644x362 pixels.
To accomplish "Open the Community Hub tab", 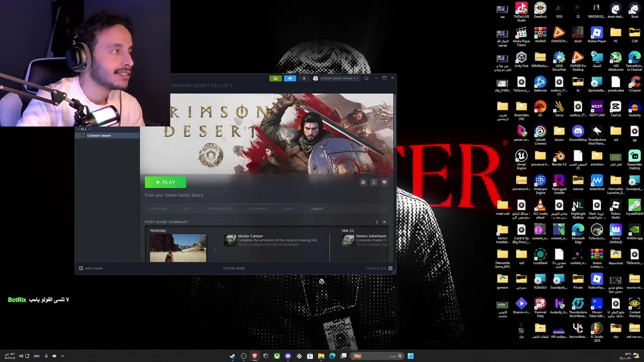I will [x=219, y=208].
